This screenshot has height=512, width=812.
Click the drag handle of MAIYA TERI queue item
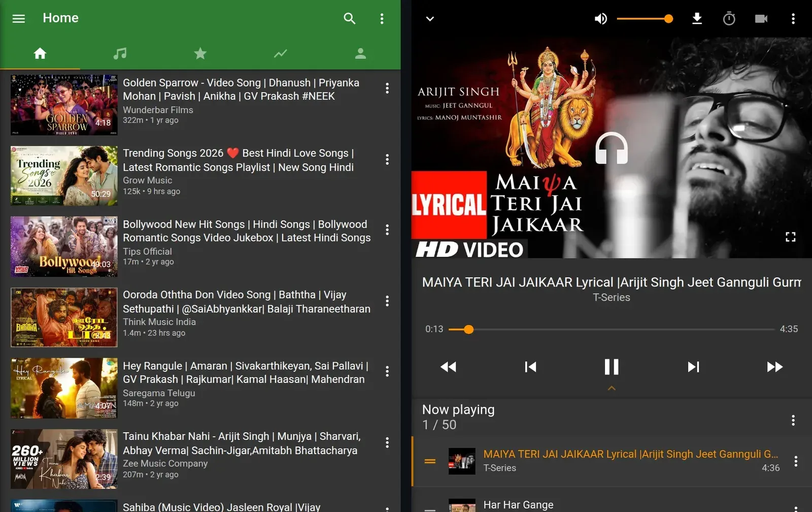coord(430,461)
